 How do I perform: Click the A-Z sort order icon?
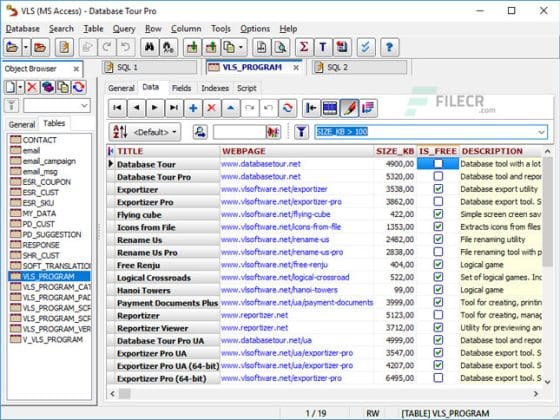pyautogui.click(x=120, y=132)
